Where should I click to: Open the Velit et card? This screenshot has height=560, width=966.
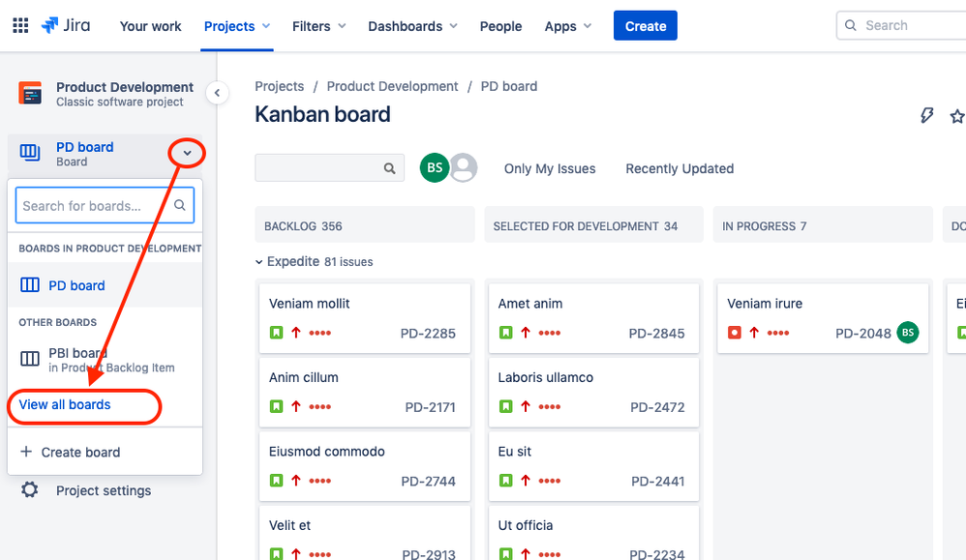(365, 533)
